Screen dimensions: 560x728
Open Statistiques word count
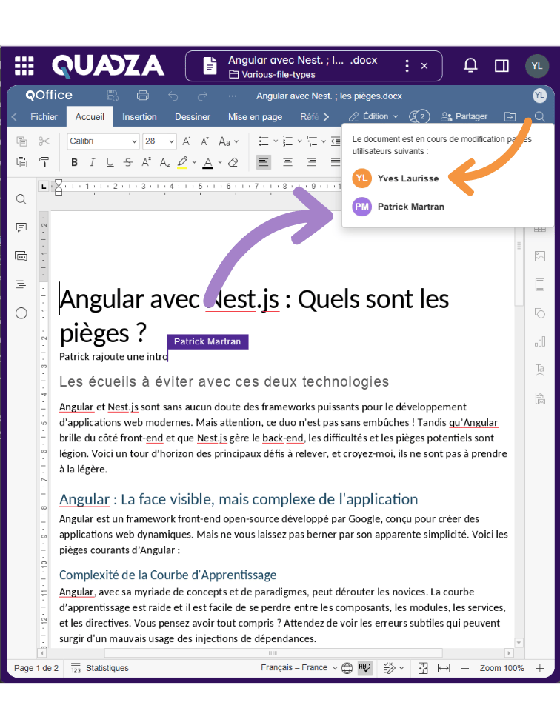tap(100, 668)
